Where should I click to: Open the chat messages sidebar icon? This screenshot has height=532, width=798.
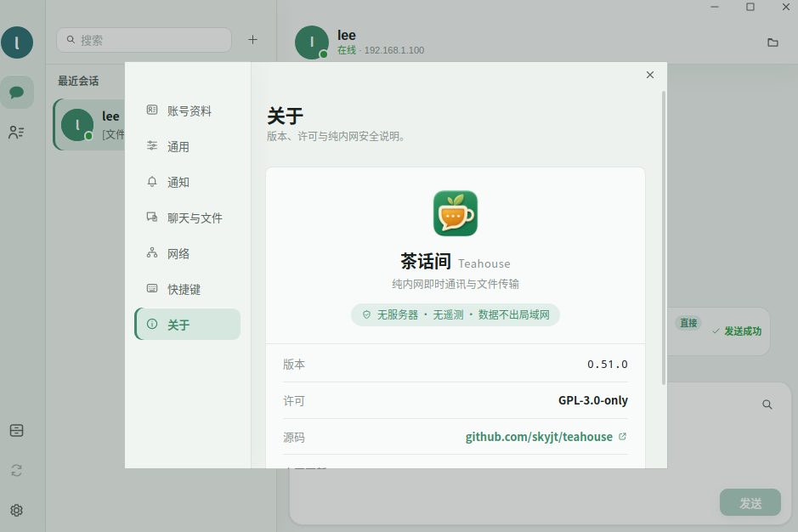click(x=17, y=92)
